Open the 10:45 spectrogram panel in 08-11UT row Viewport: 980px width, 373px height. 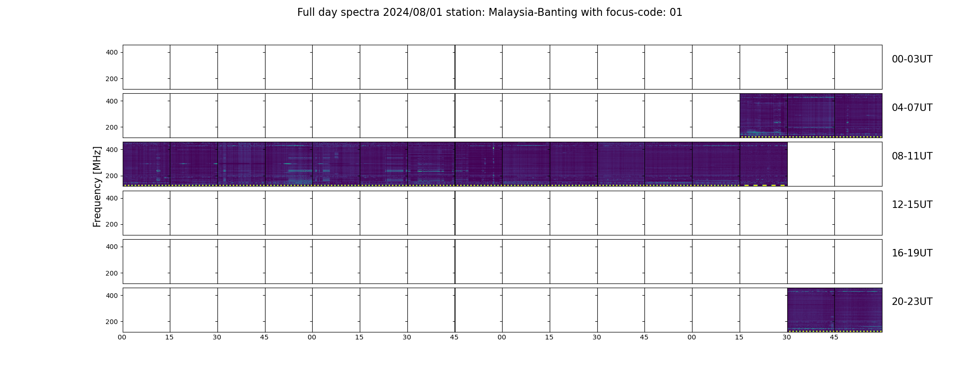pos(668,164)
